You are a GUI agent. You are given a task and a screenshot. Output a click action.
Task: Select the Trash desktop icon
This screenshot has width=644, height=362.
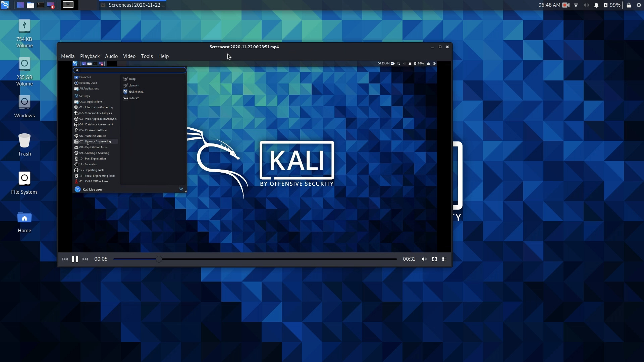coord(24,145)
